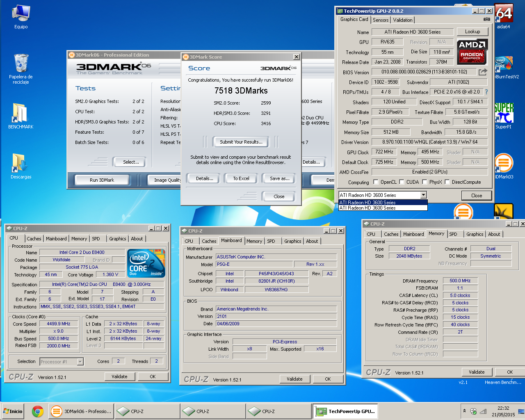Switch to the Validation tab in GPU-Z

[403, 20]
